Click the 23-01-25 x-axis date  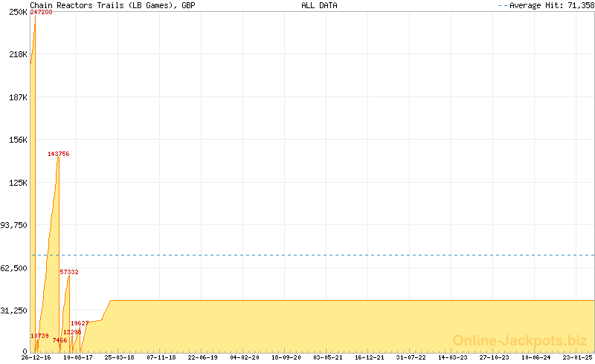coord(577,357)
